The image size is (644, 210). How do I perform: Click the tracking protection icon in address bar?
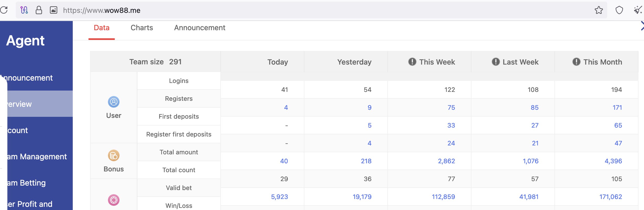tap(24, 10)
